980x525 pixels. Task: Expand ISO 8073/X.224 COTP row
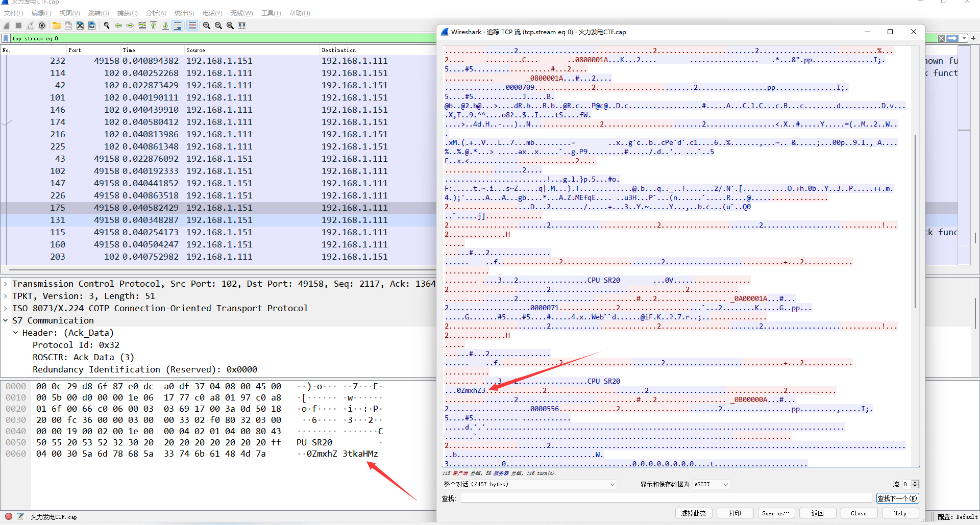coord(5,308)
